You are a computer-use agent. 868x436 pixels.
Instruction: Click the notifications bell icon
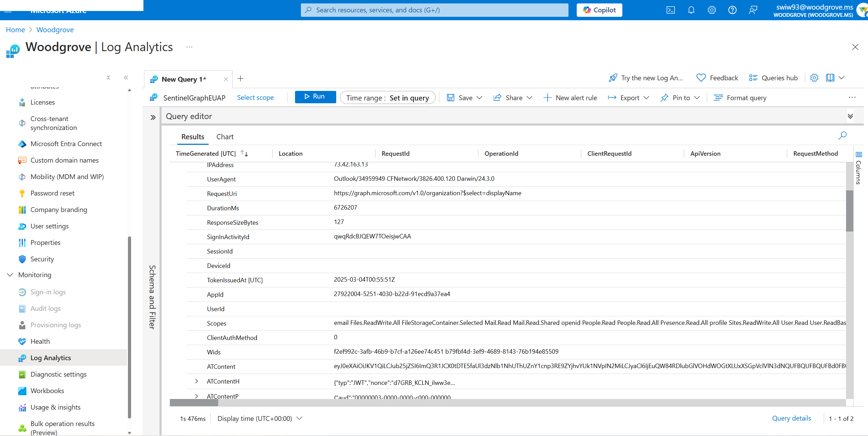[x=691, y=10]
